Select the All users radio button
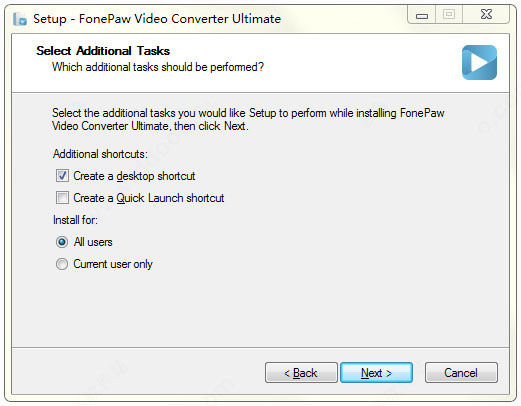521x406 pixels. point(62,242)
